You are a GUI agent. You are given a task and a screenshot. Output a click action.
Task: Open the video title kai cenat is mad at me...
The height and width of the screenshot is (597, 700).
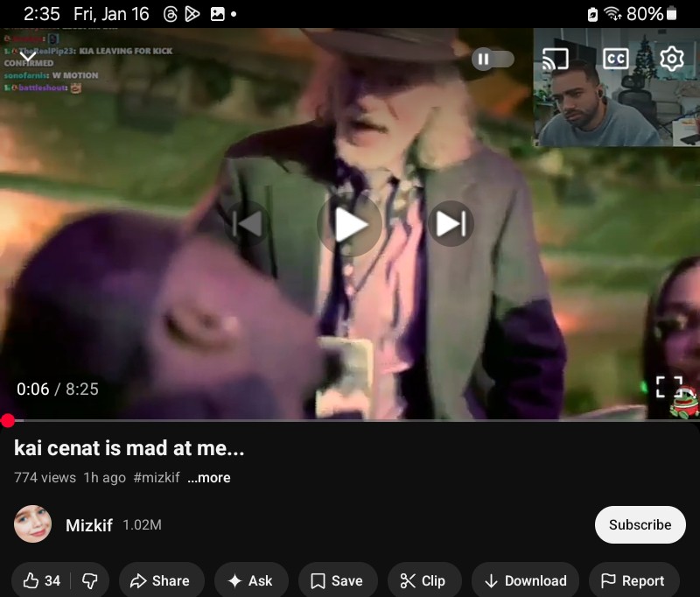[129, 448]
